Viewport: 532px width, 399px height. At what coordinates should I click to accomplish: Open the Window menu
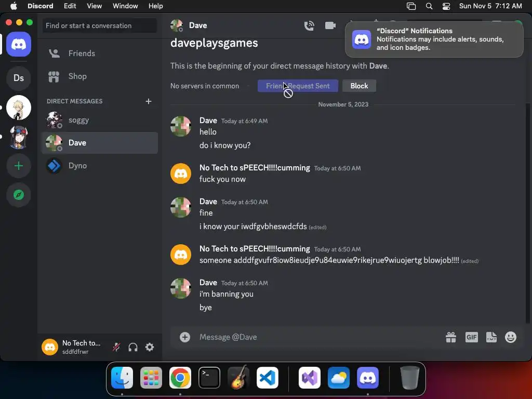(125, 6)
